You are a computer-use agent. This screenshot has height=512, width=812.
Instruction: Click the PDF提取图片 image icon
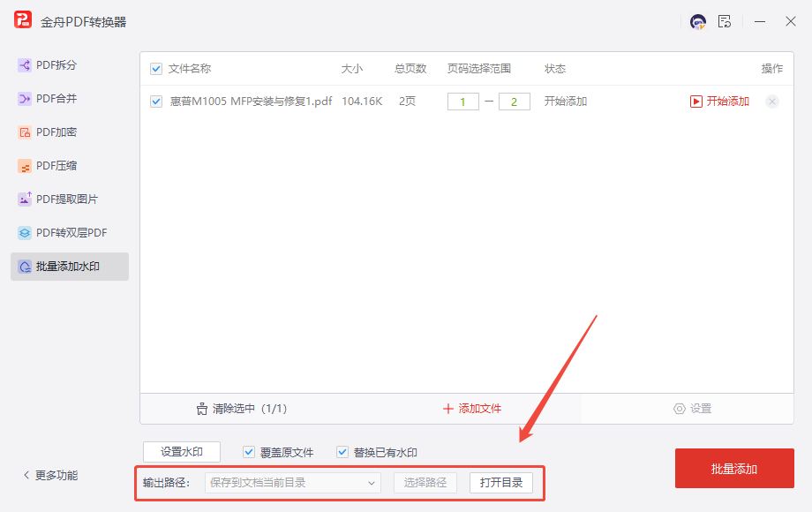pos(25,199)
